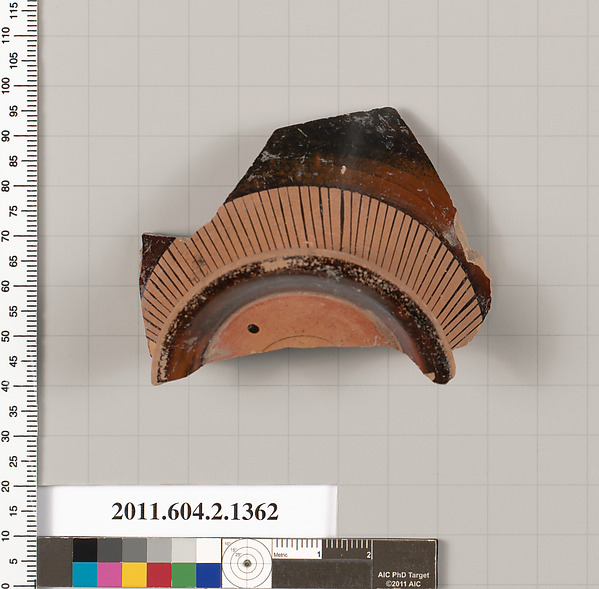
Task: Click the accession number label 2011.604.2.1362
Action: (x=195, y=511)
